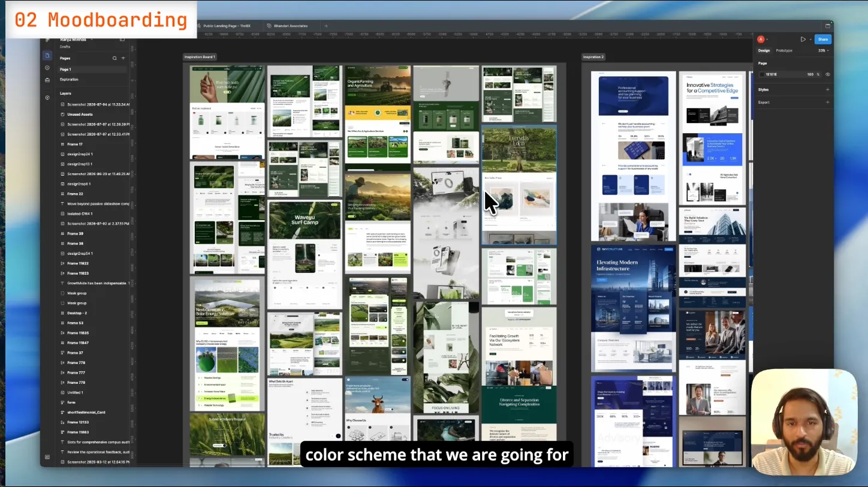Image resolution: width=868 pixels, height=487 pixels.
Task: Click the Drafts label under file name
Action: 65,47
